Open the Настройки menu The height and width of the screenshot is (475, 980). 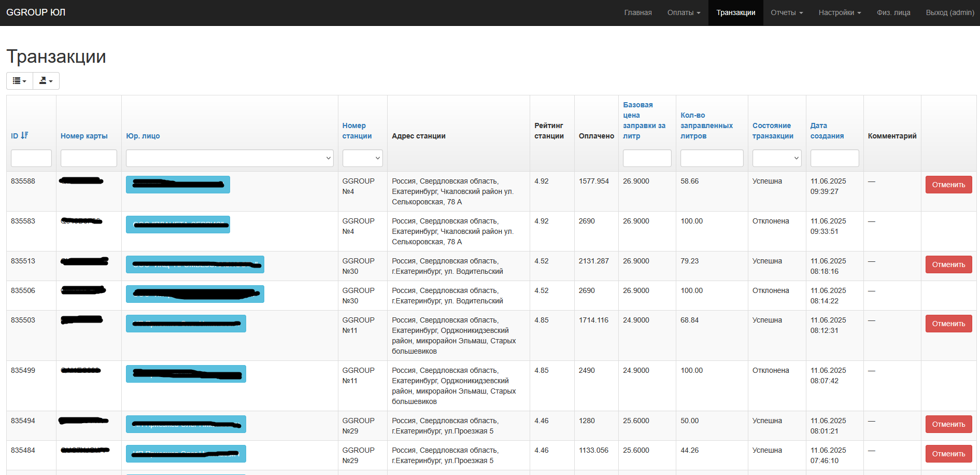(x=840, y=12)
